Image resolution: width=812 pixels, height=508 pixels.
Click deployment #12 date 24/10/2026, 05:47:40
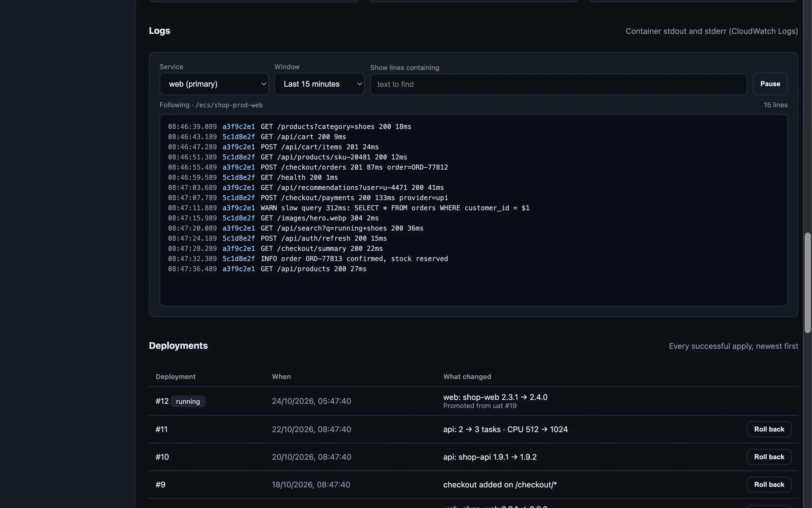click(x=311, y=401)
